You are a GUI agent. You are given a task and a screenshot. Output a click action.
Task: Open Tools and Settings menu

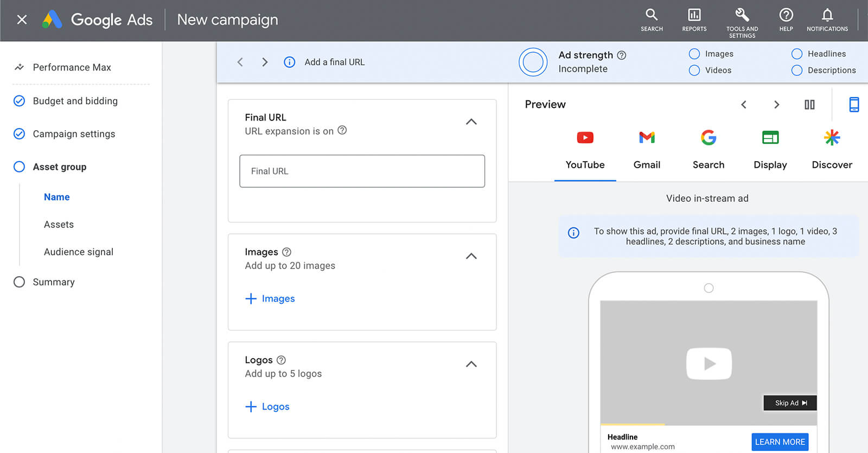(x=742, y=23)
